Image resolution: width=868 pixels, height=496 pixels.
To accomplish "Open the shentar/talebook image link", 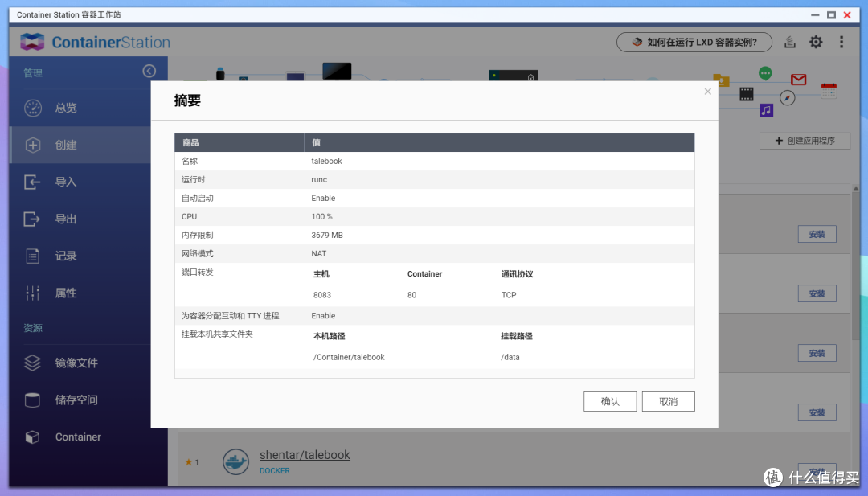I will [305, 454].
